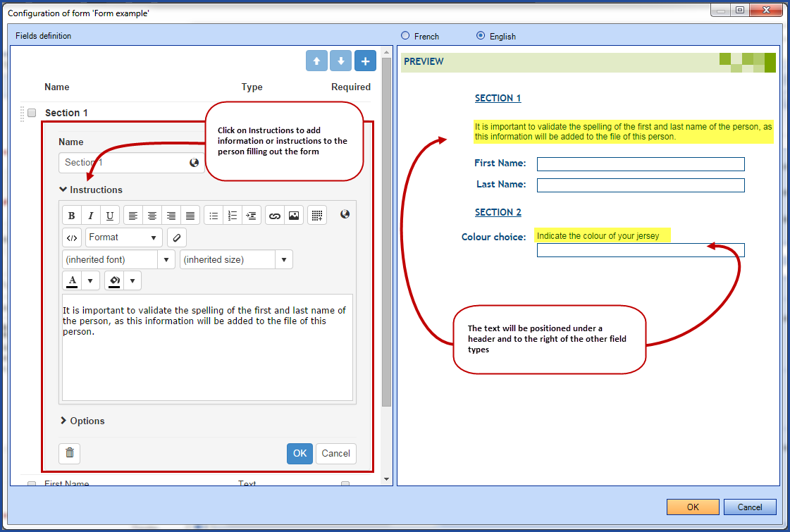Open the source code view icon

(x=71, y=237)
